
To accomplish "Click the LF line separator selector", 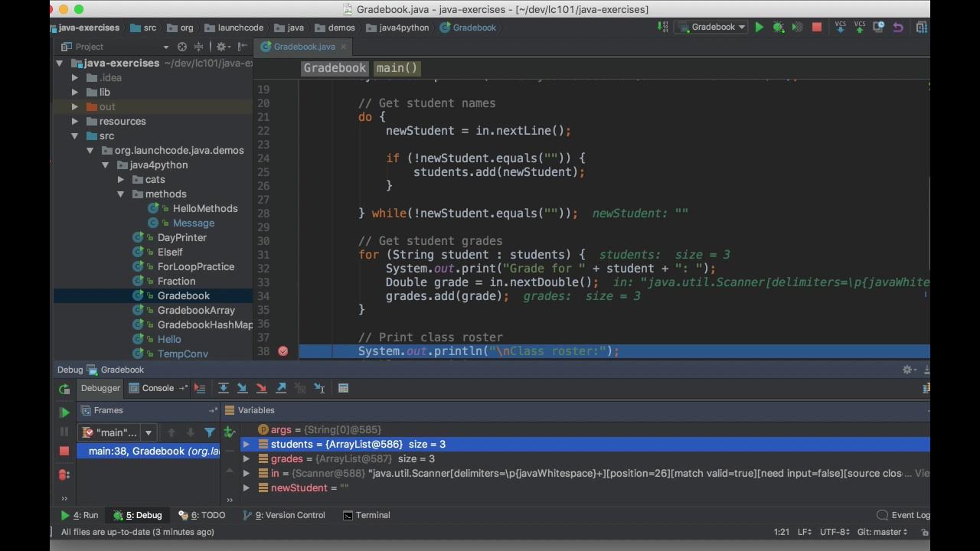I will (x=805, y=532).
